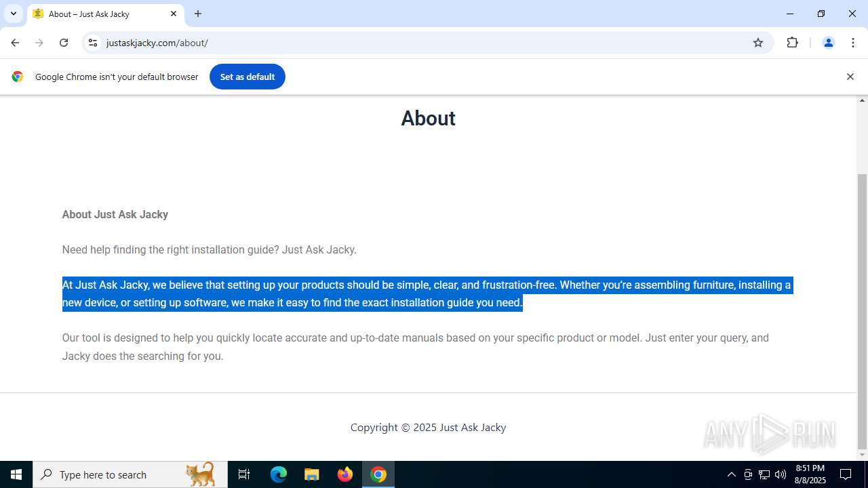This screenshot has width=868, height=488.
Task: View site information icon in address bar
Action: pos(93,43)
